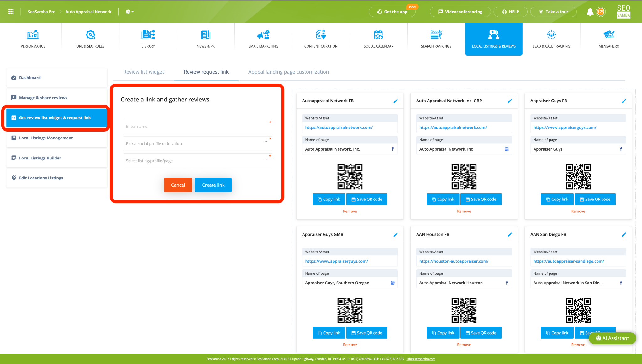
Task: Copy link for Appraiser Guys FB
Action: click(x=557, y=199)
